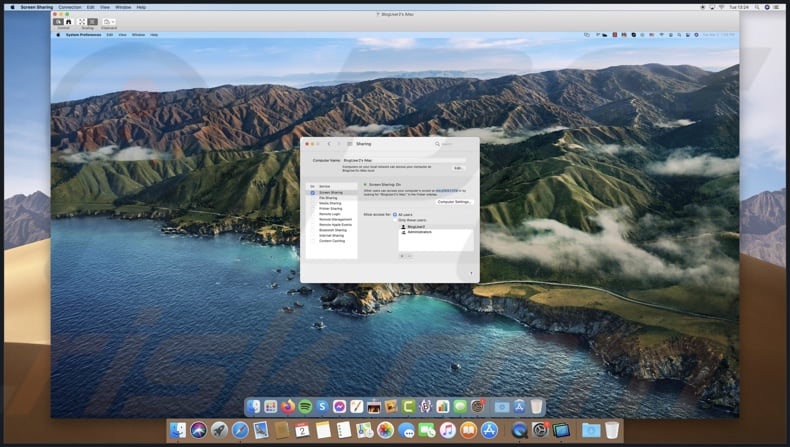The image size is (790, 447).
Task: Click the vnc address link
Action: (447, 191)
